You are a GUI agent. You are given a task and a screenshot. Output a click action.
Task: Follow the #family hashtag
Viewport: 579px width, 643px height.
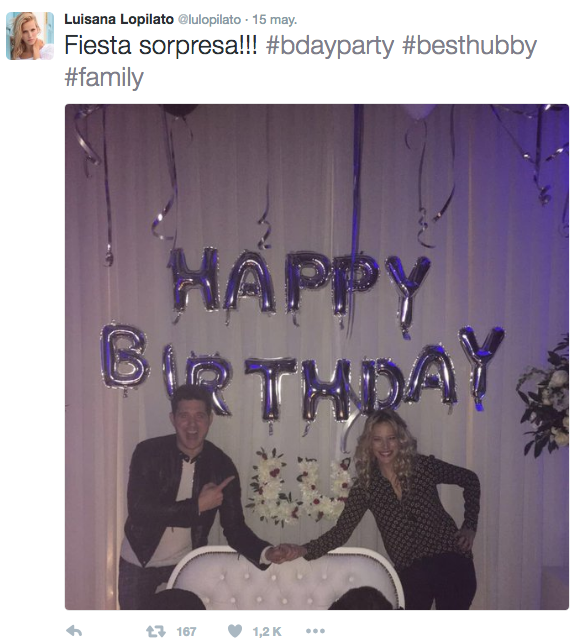click(104, 78)
